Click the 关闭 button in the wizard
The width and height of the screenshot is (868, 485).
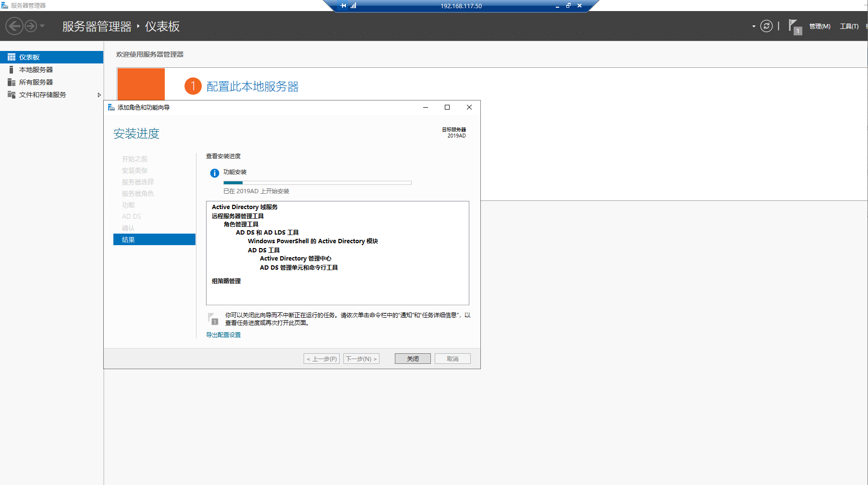click(413, 359)
